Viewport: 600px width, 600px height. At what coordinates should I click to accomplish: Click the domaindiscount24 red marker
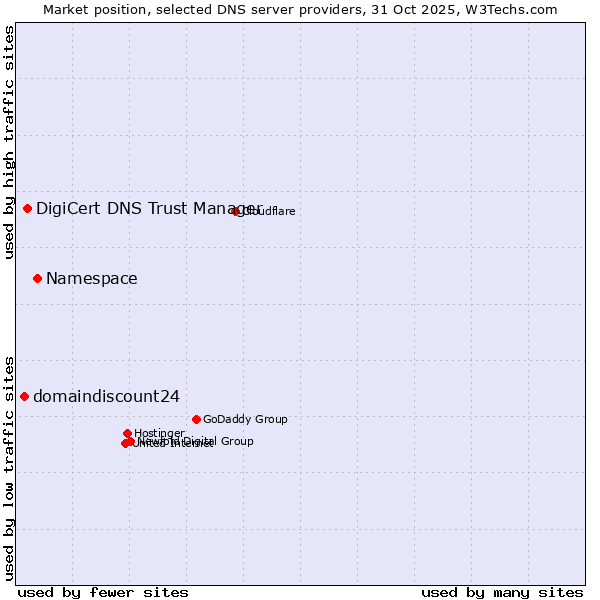click(x=25, y=396)
